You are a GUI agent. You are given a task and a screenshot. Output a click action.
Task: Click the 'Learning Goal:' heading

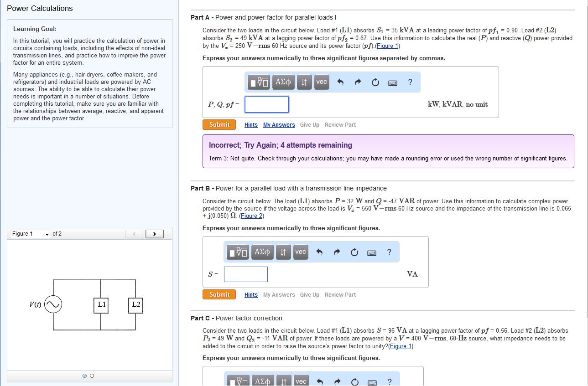pos(35,29)
